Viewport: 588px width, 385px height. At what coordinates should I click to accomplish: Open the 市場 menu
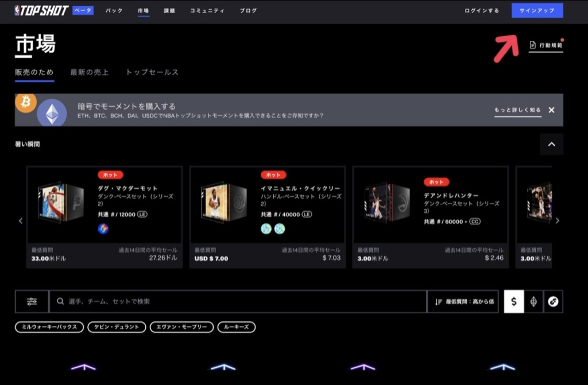[143, 10]
